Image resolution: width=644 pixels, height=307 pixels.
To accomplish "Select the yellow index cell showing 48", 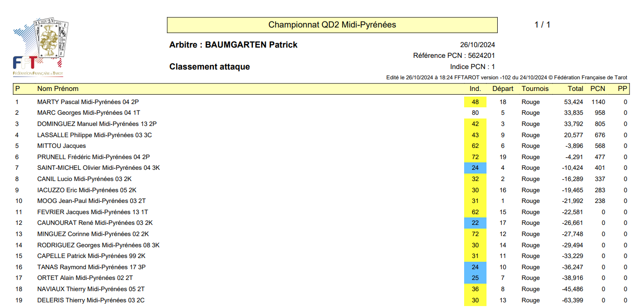I will point(475,102).
